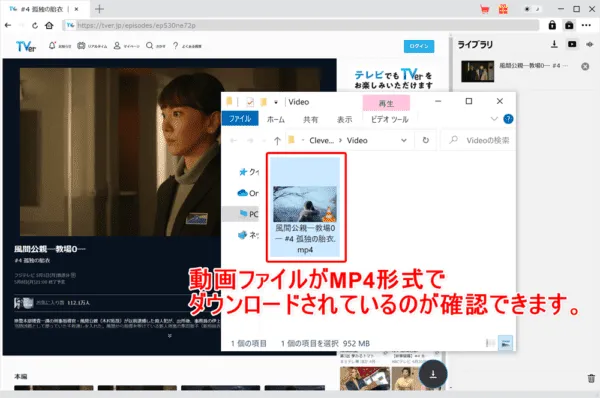This screenshot has width=600, height=398.
Task: Click the Cleve... breadcrumb segment
Action: click(321, 140)
